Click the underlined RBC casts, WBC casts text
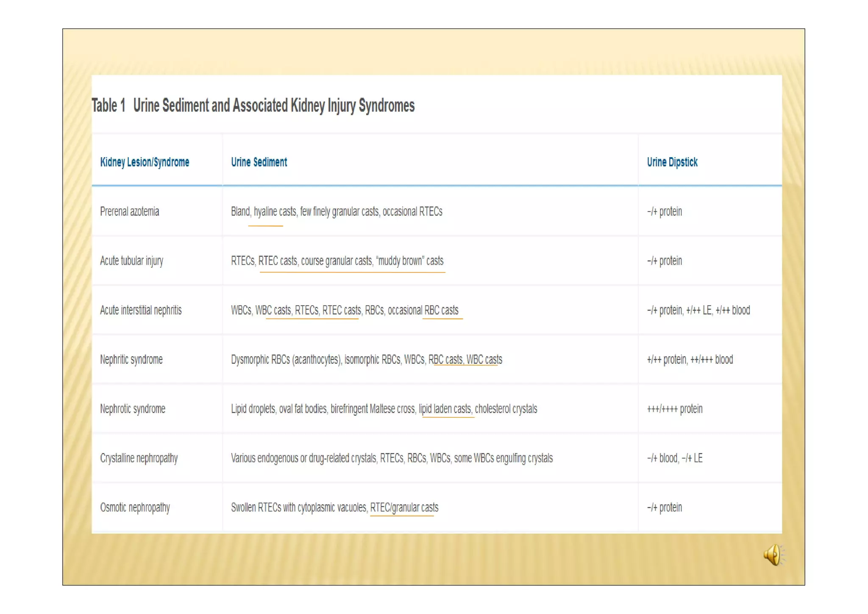This screenshot has width=868, height=614. click(x=465, y=360)
